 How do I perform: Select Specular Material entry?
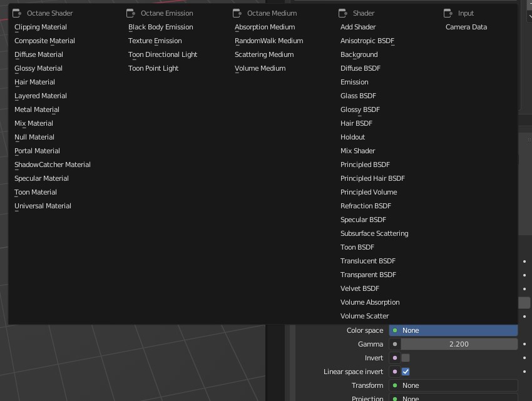click(41, 178)
